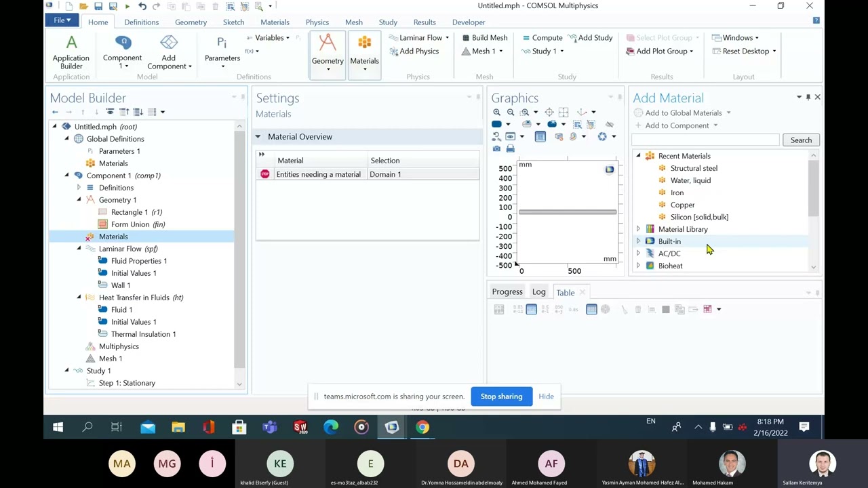Hide the screen sharing banner
This screenshot has height=488, width=868.
click(x=546, y=396)
